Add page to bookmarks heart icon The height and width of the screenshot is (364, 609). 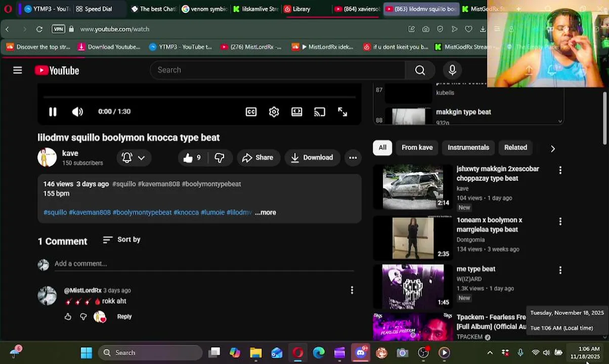(468, 29)
